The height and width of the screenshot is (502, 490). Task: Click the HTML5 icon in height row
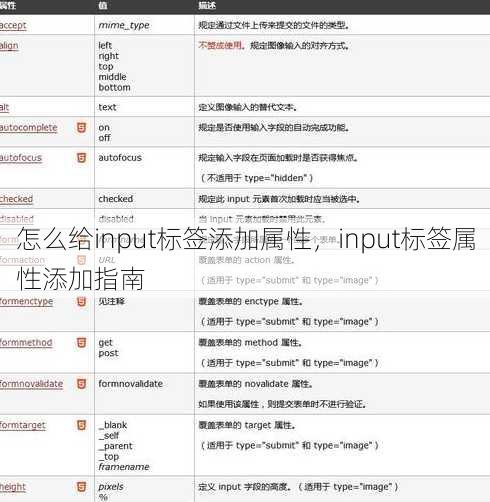coord(81,487)
